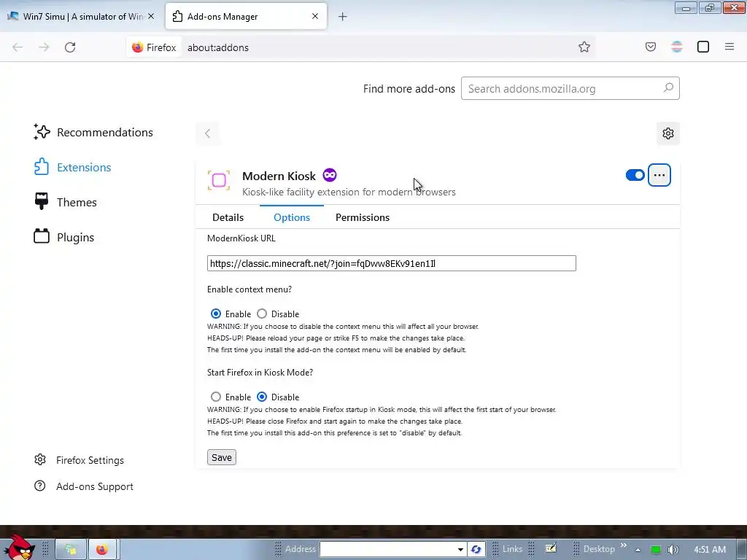Open Themes in the sidebar
The height and width of the screenshot is (560, 747).
pos(65,203)
